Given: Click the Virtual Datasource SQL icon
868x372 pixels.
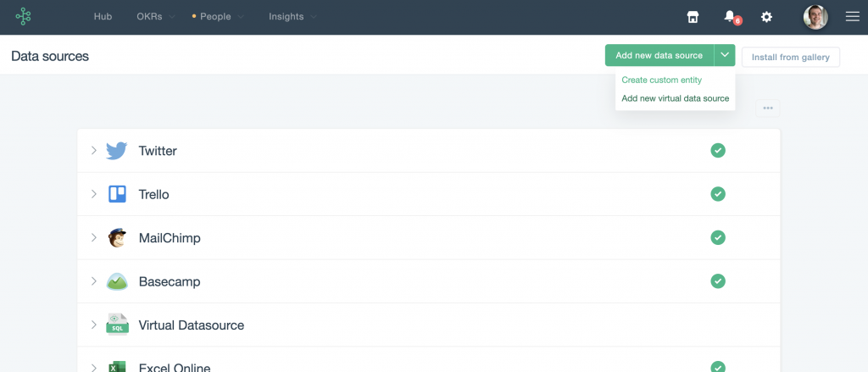Looking at the screenshot, I should point(117,325).
